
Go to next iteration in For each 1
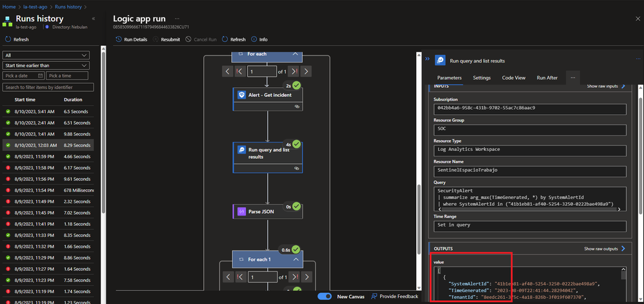(305, 278)
